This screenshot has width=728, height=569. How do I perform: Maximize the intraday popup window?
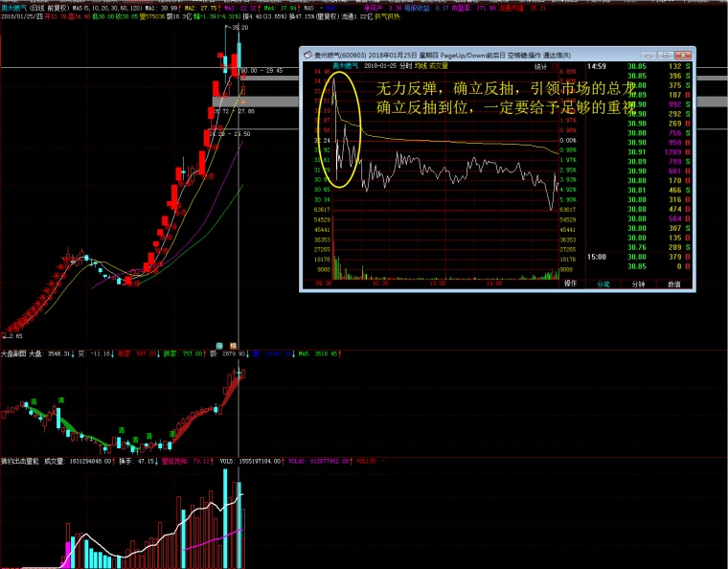(x=666, y=56)
